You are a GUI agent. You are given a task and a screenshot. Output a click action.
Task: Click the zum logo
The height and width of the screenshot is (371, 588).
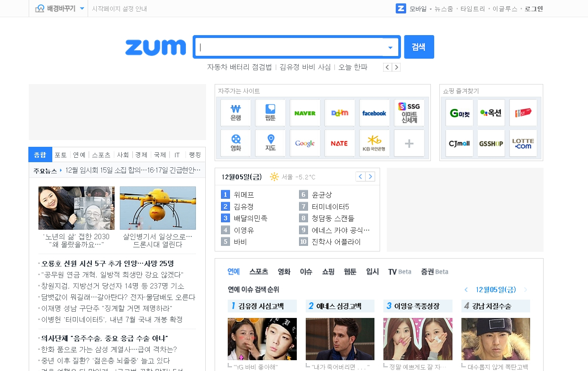tap(155, 47)
